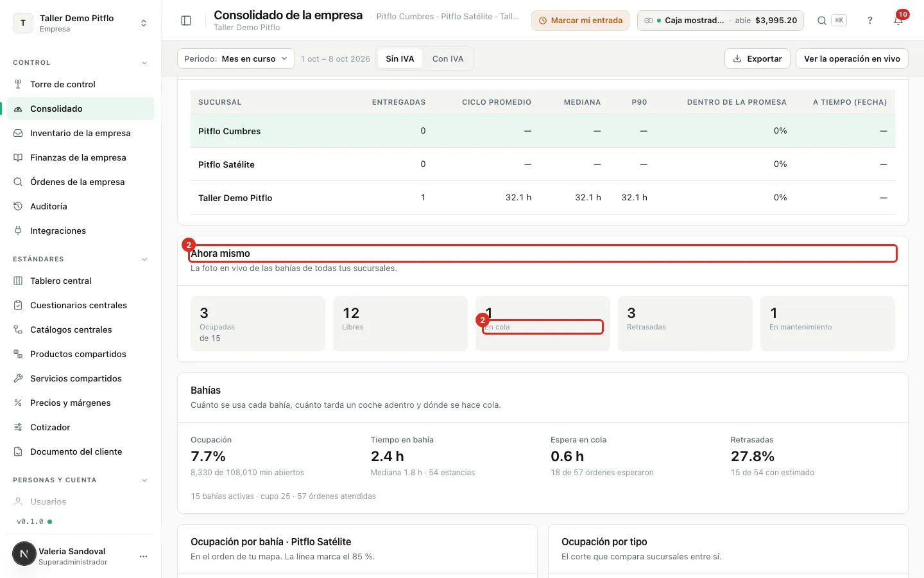The height and width of the screenshot is (578, 924).
Task: Click Ver la operación en vivo
Action: click(x=852, y=58)
